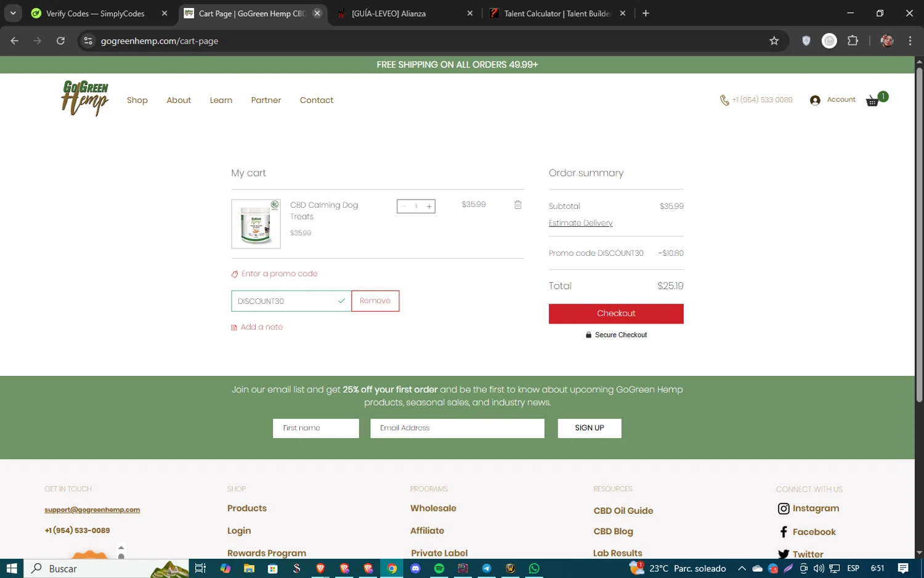The height and width of the screenshot is (578, 924).
Task: Open the About menu
Action: 179,100
